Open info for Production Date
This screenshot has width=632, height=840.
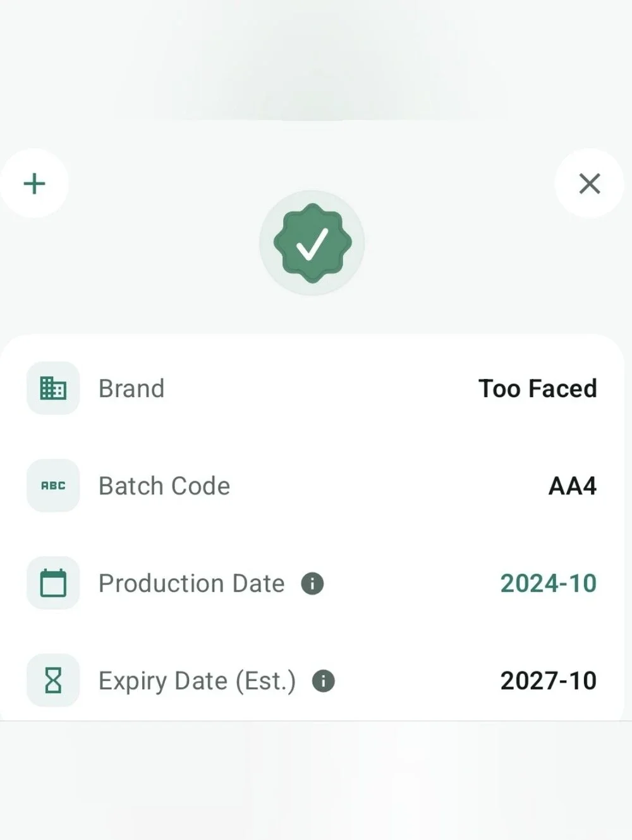(x=312, y=584)
